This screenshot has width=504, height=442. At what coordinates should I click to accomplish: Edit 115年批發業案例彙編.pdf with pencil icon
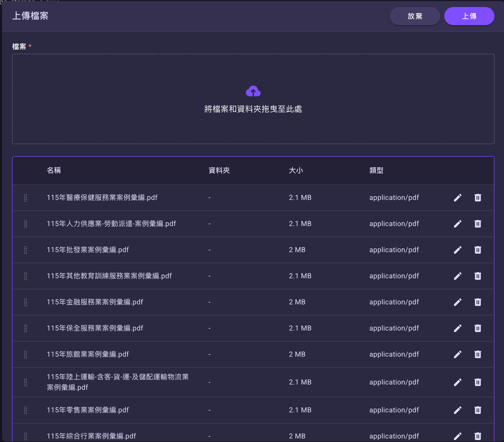point(458,250)
